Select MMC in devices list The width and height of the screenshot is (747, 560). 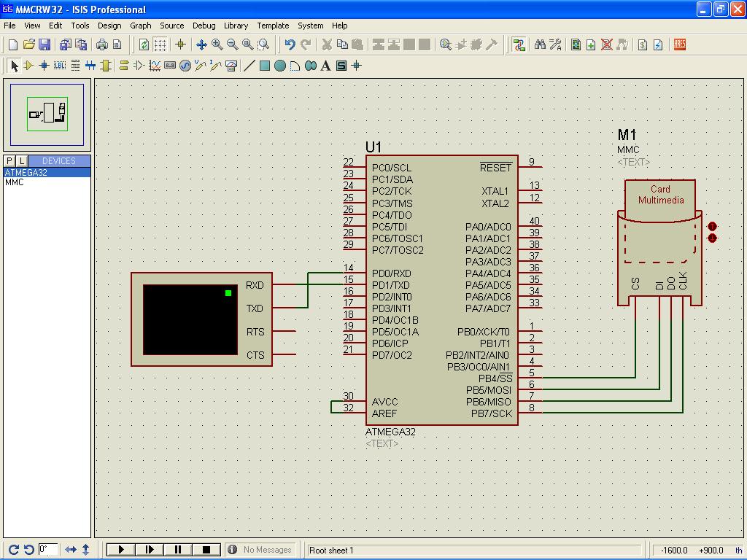tap(47, 182)
